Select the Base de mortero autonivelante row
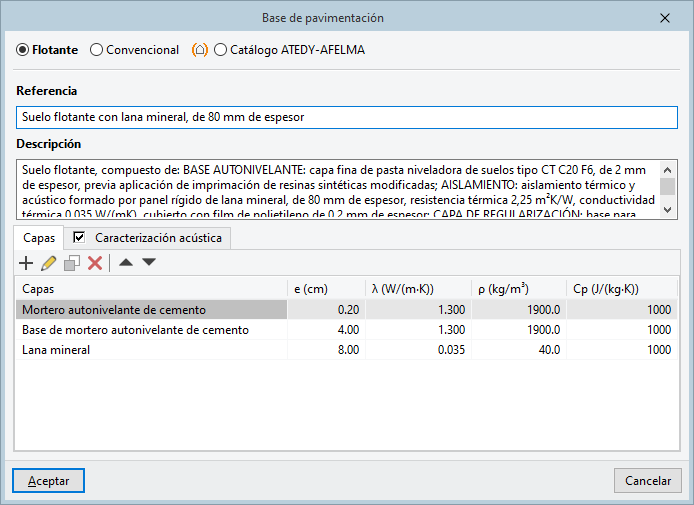Image resolution: width=694 pixels, height=505 pixels. point(150,330)
